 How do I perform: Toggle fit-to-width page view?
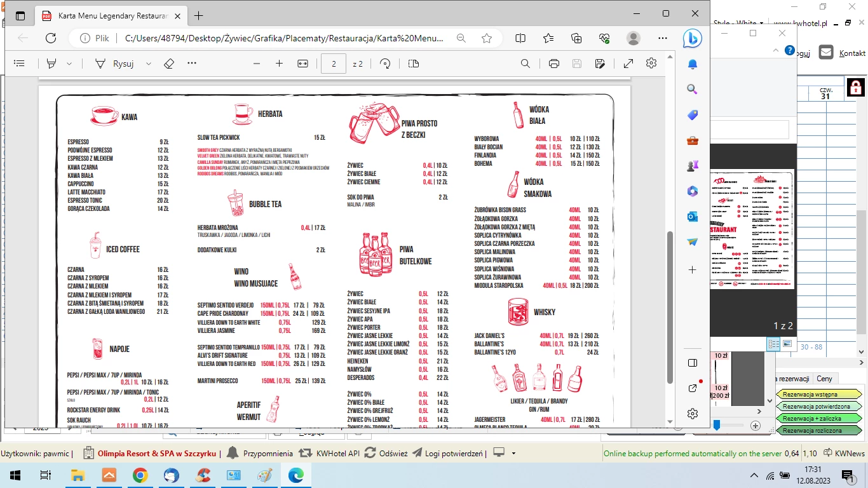[x=302, y=64]
